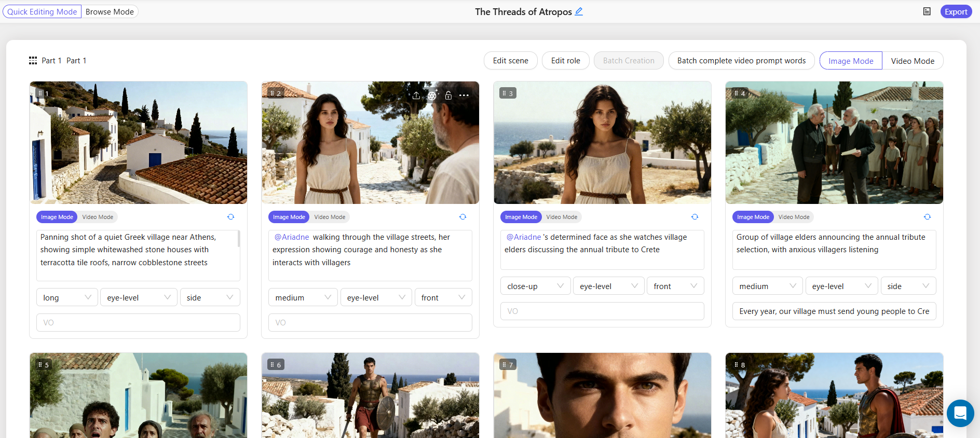
Task: Click the drag handle badge on shot 5
Action: (x=43, y=365)
